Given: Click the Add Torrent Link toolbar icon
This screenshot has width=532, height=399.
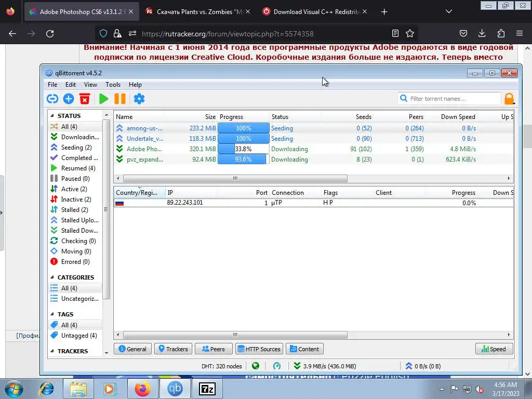Looking at the screenshot, I should [x=52, y=99].
